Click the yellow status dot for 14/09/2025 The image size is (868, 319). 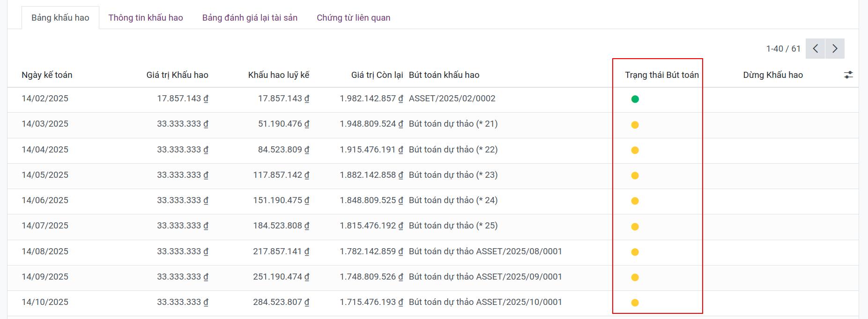pyautogui.click(x=635, y=277)
